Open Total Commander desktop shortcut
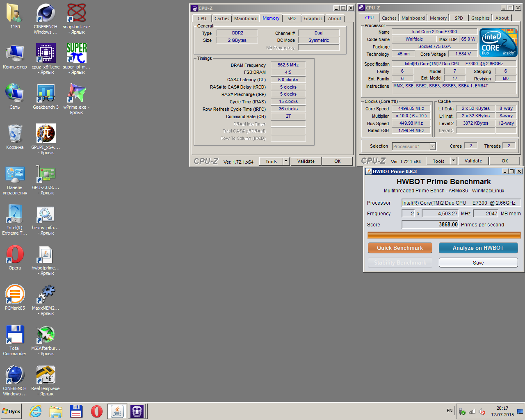 [15, 340]
